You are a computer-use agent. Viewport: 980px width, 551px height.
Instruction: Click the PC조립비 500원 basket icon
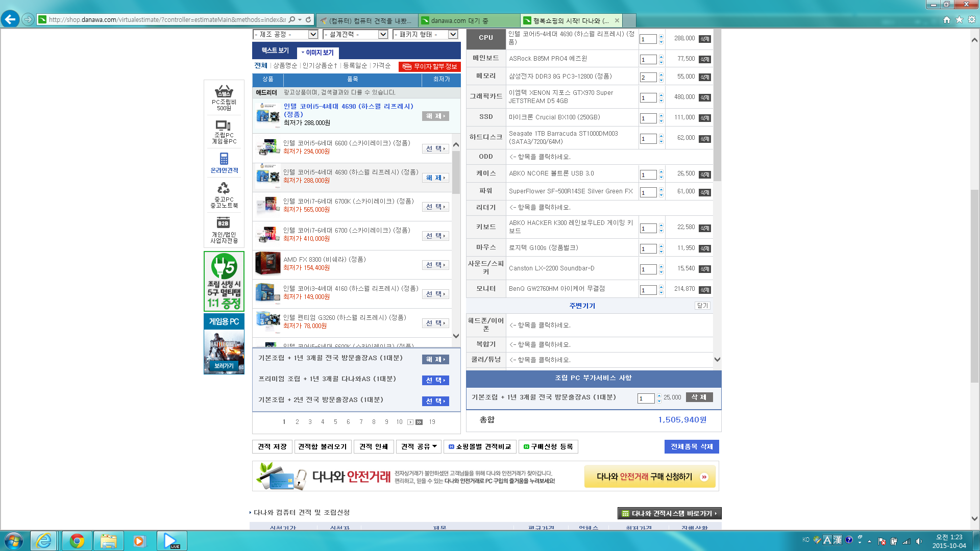(x=224, y=92)
